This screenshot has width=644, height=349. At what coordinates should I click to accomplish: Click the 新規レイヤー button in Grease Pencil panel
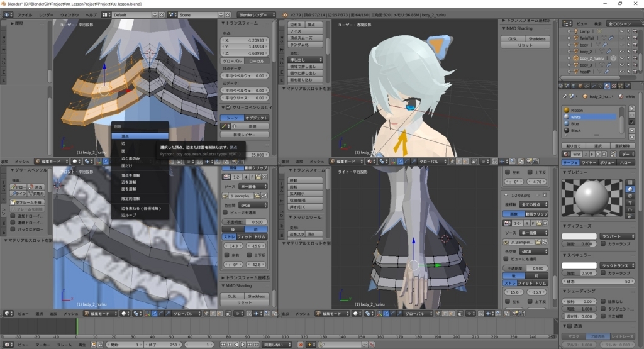point(245,135)
